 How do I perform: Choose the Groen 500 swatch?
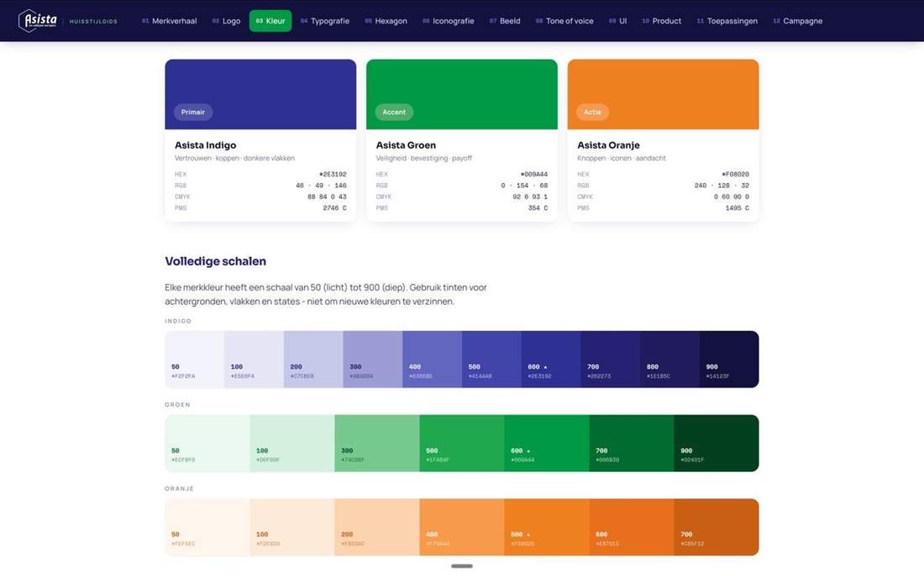[462, 442]
